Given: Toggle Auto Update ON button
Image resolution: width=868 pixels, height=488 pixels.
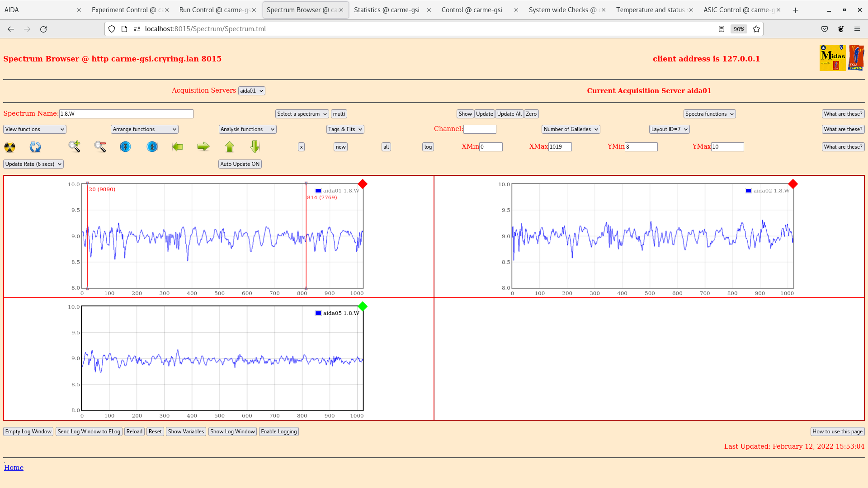Looking at the screenshot, I should click(x=240, y=164).
